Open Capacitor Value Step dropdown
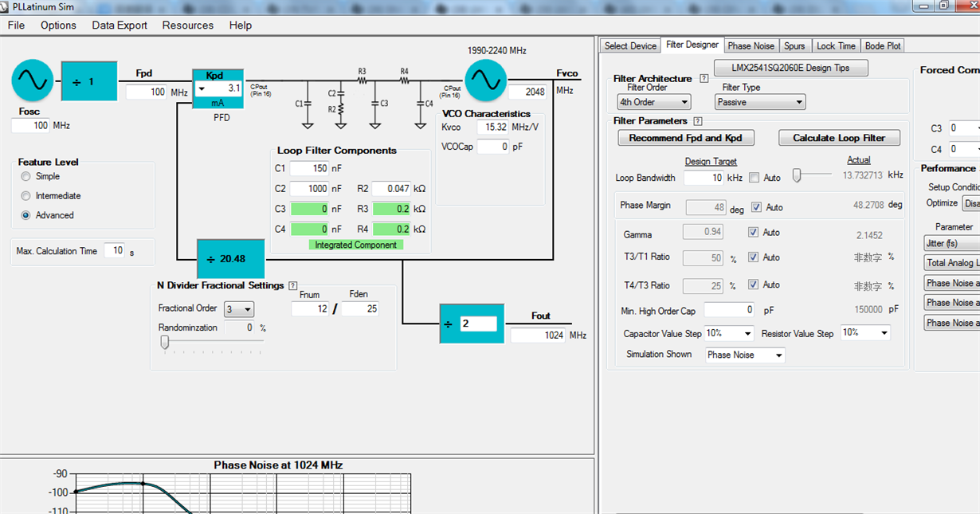The width and height of the screenshot is (980, 514). 728,333
